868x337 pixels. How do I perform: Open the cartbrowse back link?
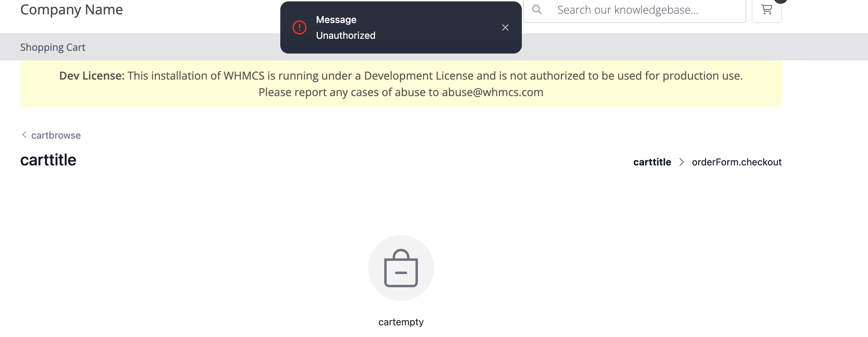(x=56, y=135)
